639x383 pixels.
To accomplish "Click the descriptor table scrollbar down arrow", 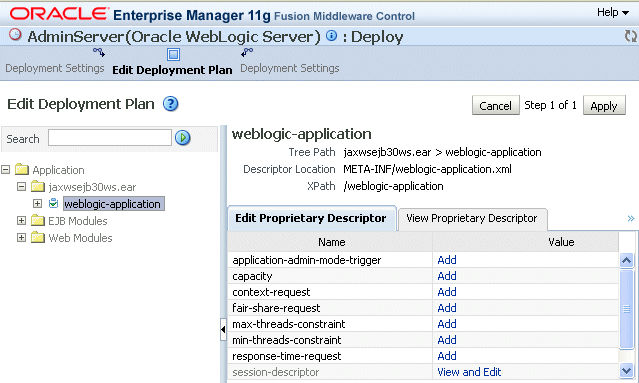I will tap(626, 371).
